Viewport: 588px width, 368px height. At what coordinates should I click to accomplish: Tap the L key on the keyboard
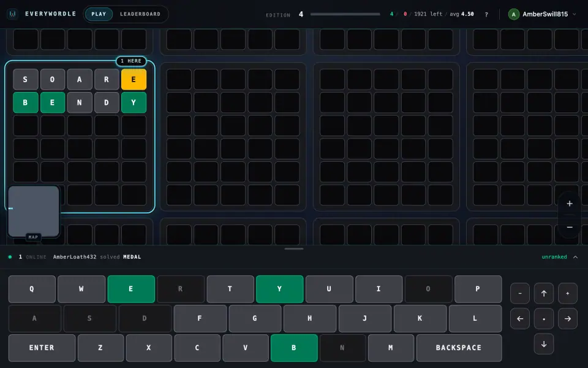pyautogui.click(x=475, y=318)
